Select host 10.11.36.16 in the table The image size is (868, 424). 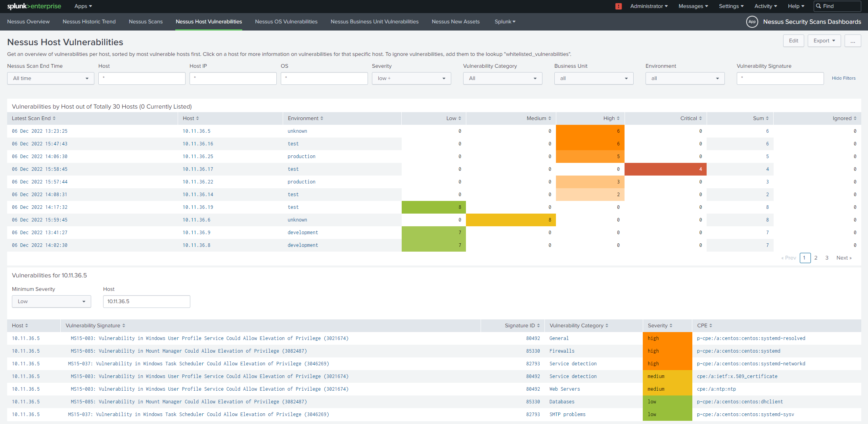pos(198,144)
